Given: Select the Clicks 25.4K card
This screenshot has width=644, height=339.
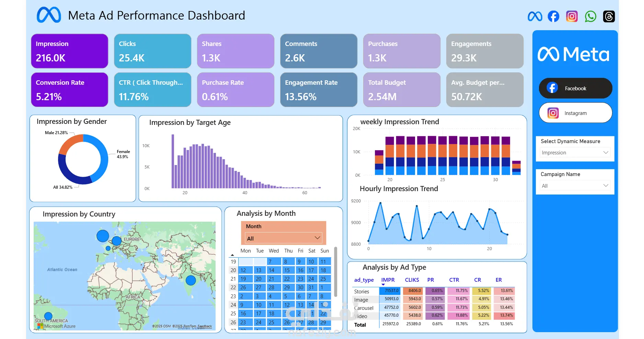Looking at the screenshot, I should click(153, 51).
